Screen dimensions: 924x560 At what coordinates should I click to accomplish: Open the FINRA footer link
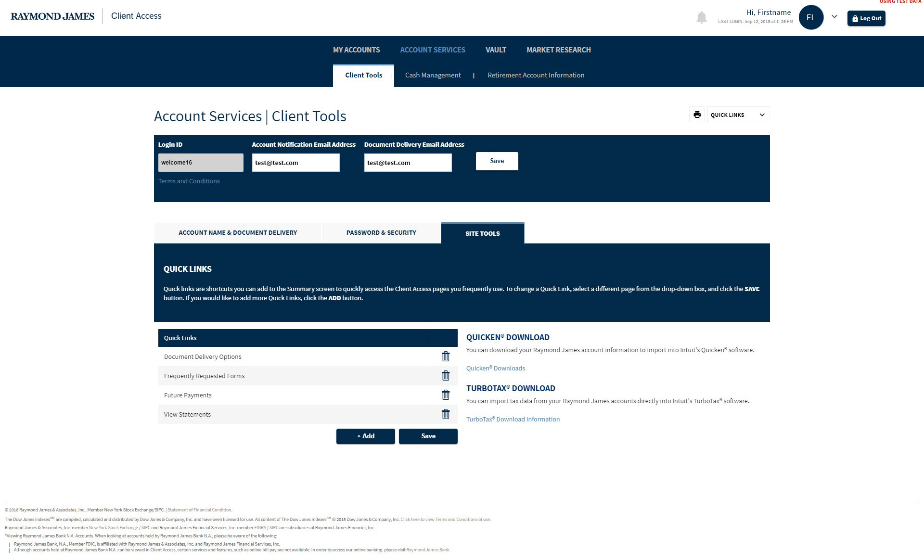(260, 528)
